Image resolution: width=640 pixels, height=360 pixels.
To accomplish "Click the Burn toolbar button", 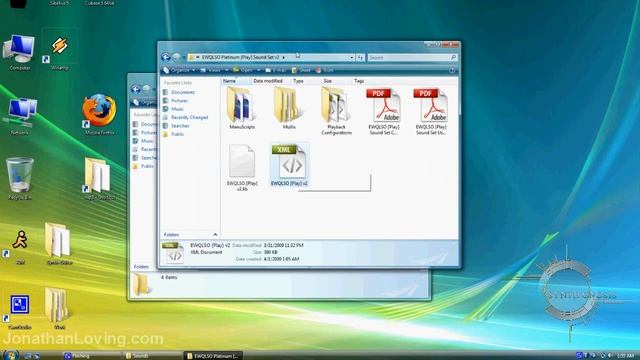I will (325, 70).
